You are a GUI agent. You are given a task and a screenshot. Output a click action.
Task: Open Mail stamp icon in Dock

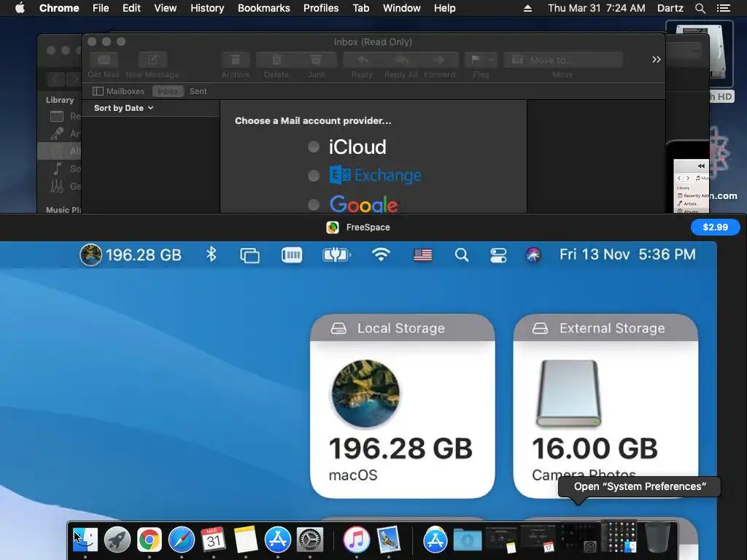tap(388, 540)
